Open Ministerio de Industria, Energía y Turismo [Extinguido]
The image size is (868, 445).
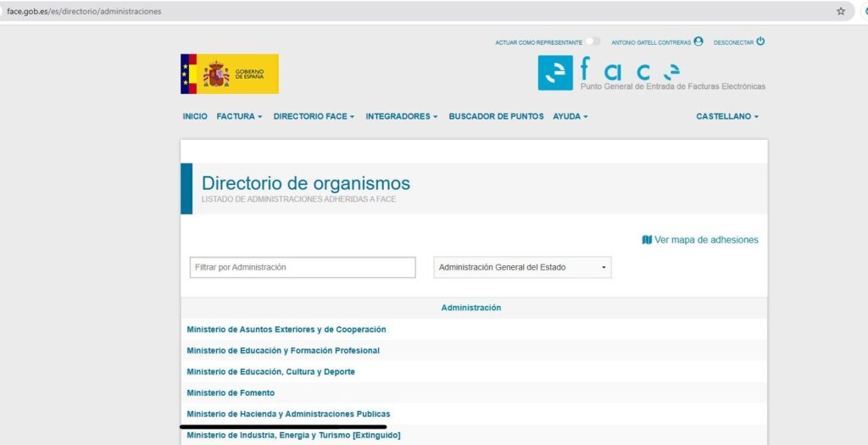point(293,435)
